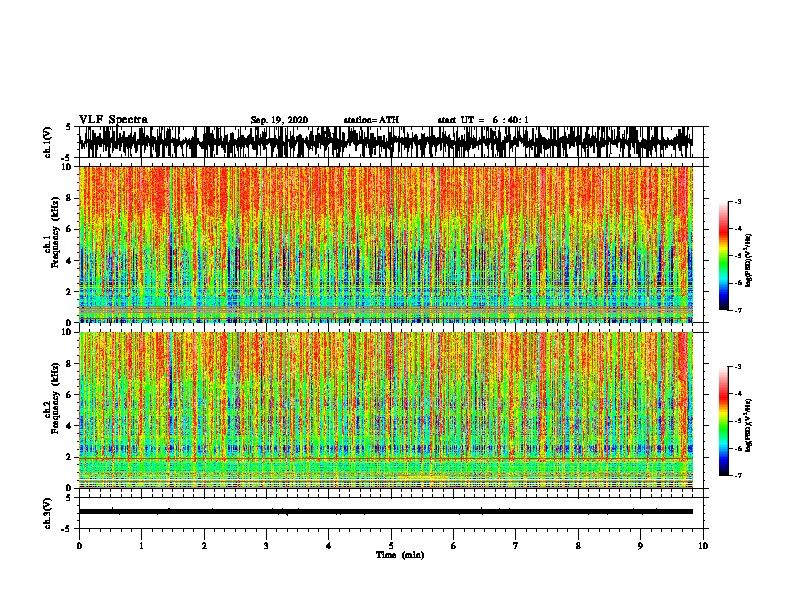
Task: Click the time axis tick label "7"
Action: click(x=516, y=546)
